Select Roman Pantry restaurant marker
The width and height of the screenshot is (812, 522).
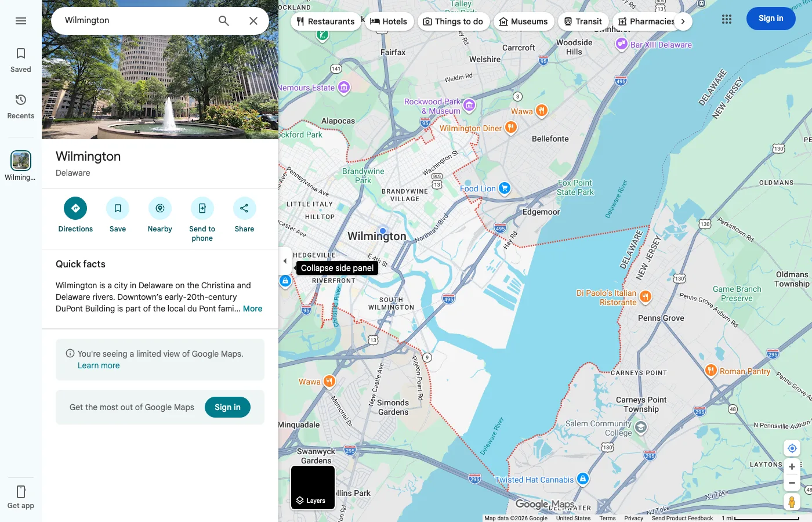point(710,371)
